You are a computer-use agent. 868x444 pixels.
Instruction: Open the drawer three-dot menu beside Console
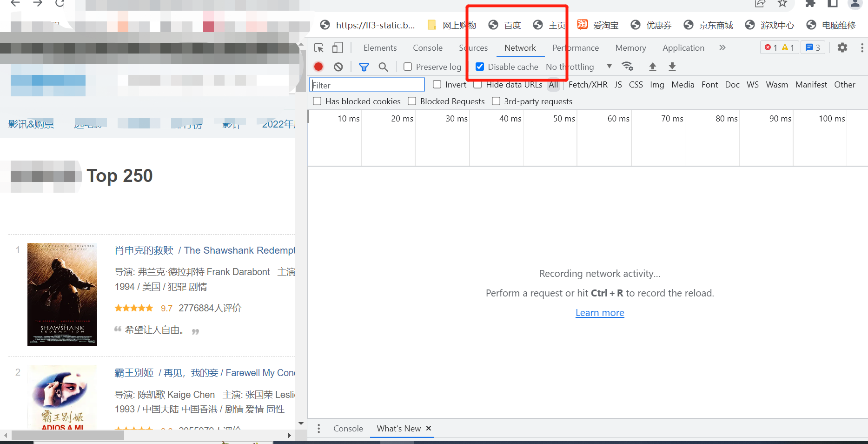coord(318,429)
